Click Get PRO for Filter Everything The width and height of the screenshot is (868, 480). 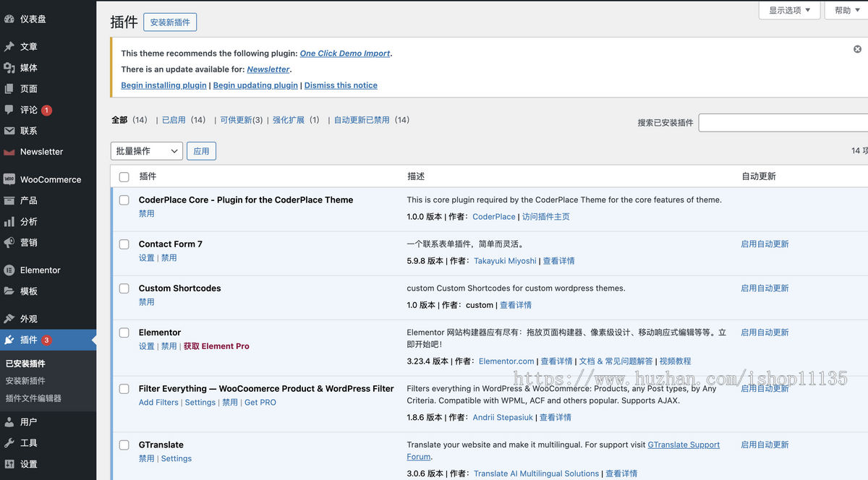pos(260,403)
